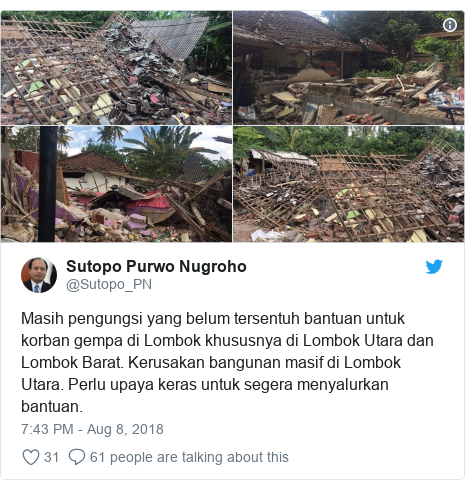Open the top-left collapsed roof photo

pyautogui.click(x=116, y=68)
